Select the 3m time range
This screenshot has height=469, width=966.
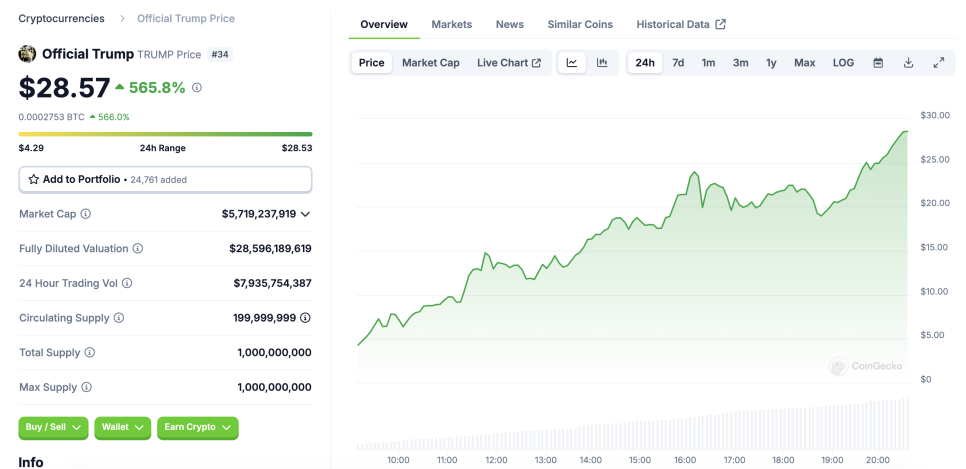click(x=741, y=63)
